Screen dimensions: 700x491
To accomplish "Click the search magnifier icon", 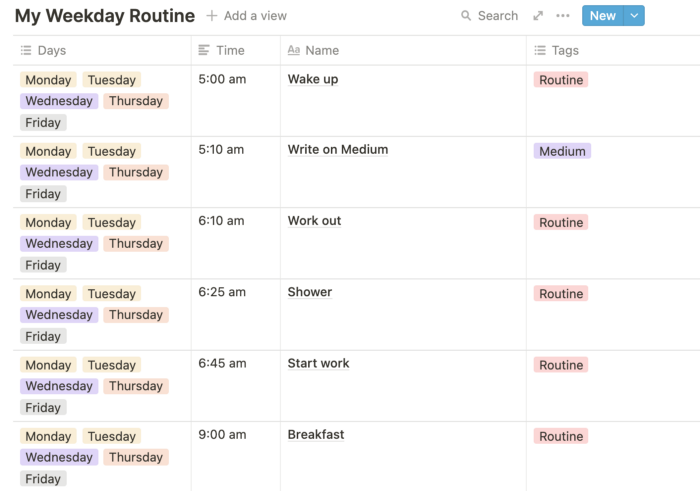I will [x=466, y=16].
